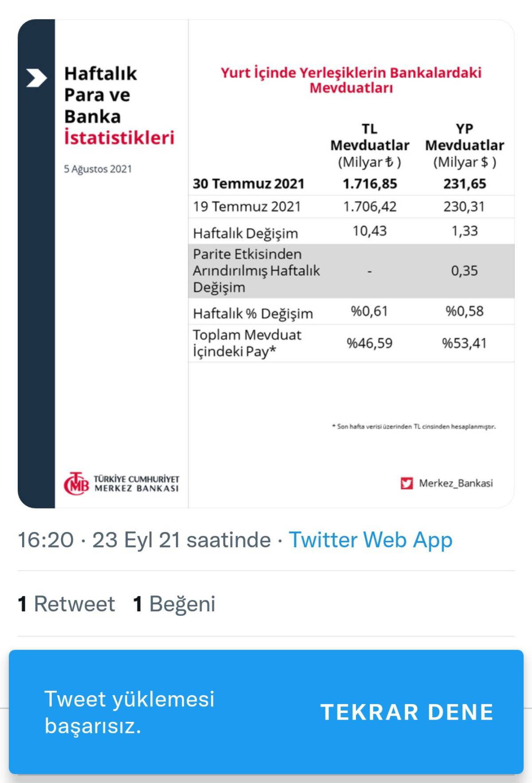Click the TCMB logo emblem
The image size is (532, 783).
[76, 483]
